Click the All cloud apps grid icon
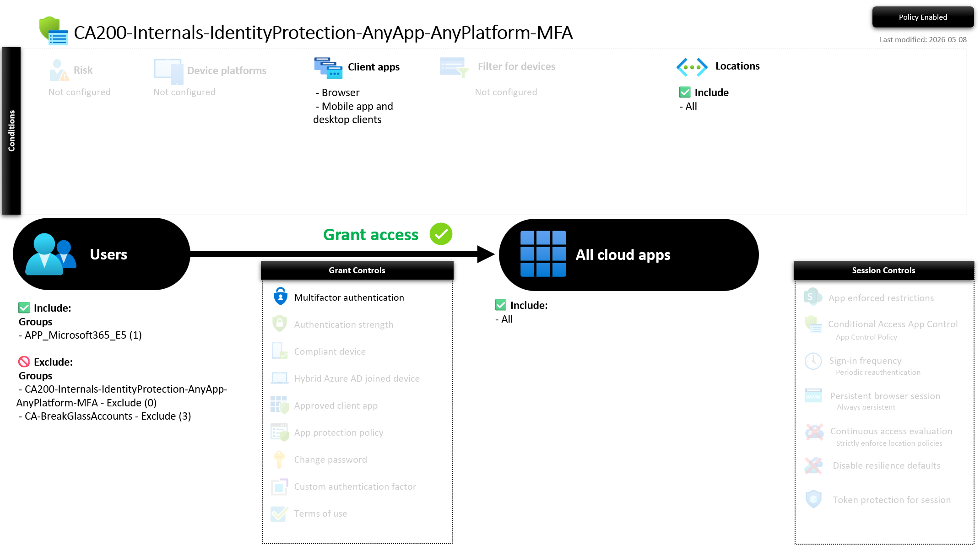 543,254
